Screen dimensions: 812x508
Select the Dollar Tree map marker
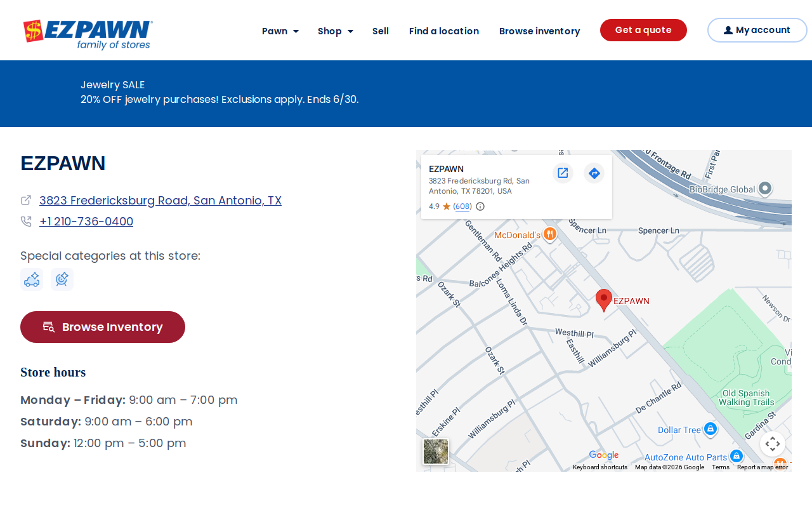coord(710,429)
